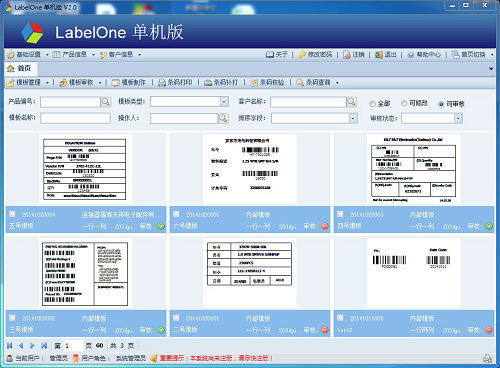Click the 修改密码 key icon
Screen dimensions: 500x368
(x=302, y=54)
